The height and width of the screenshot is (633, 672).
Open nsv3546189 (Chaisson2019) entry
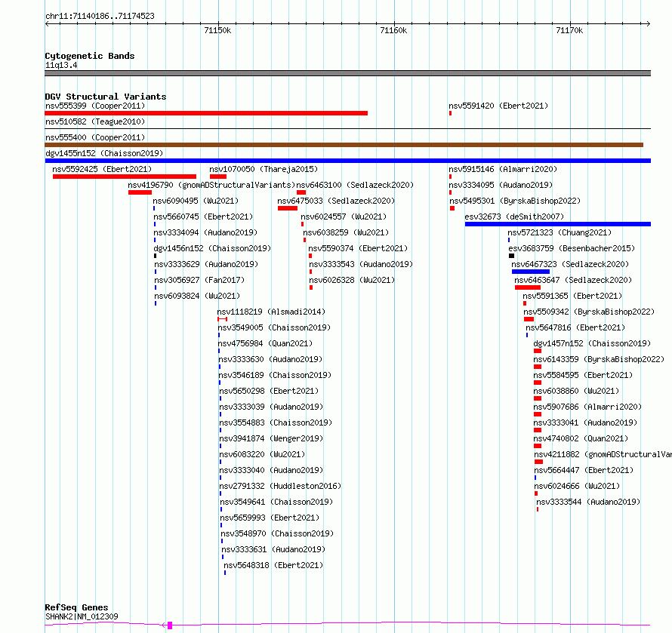[276, 375]
